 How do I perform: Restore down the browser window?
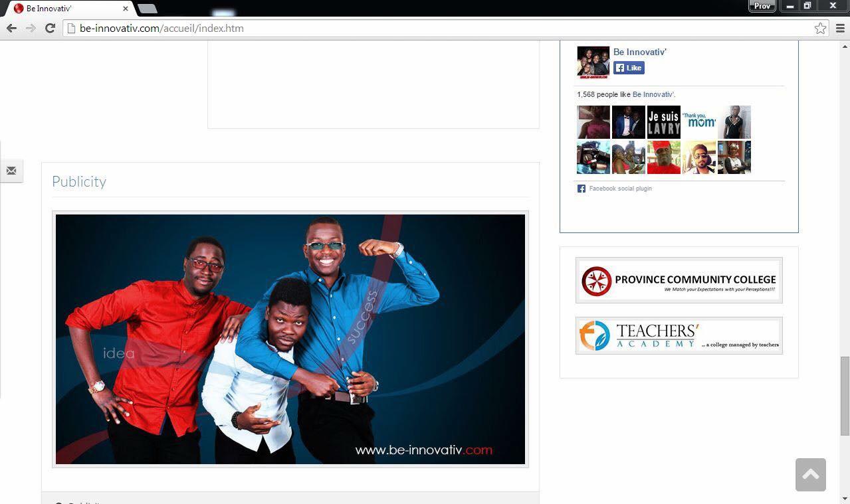click(807, 6)
